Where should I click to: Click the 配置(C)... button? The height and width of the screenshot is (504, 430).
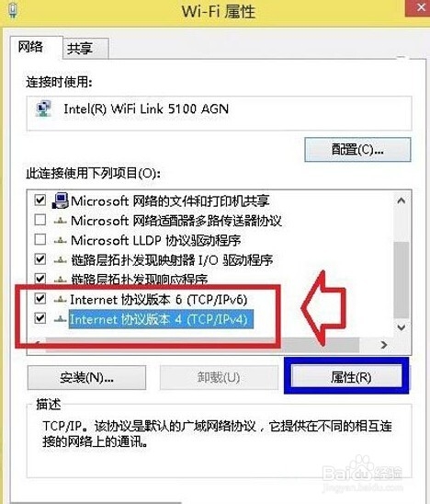[x=357, y=150]
